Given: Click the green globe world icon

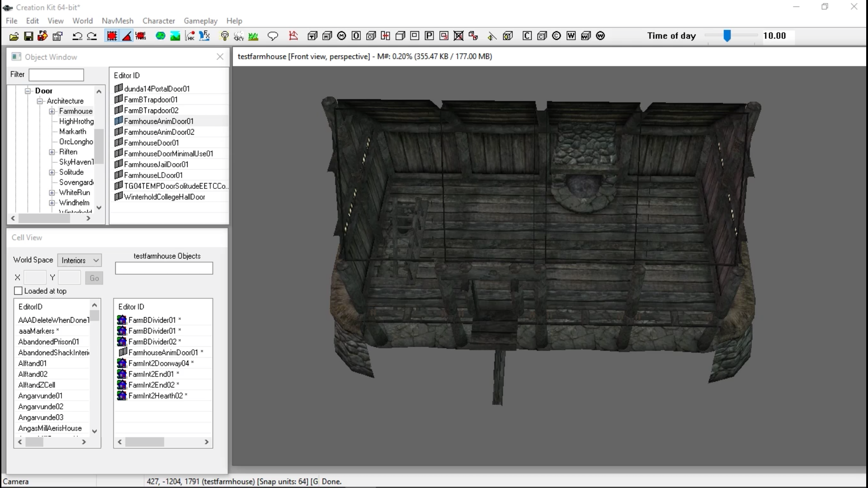Looking at the screenshot, I should tap(160, 36).
